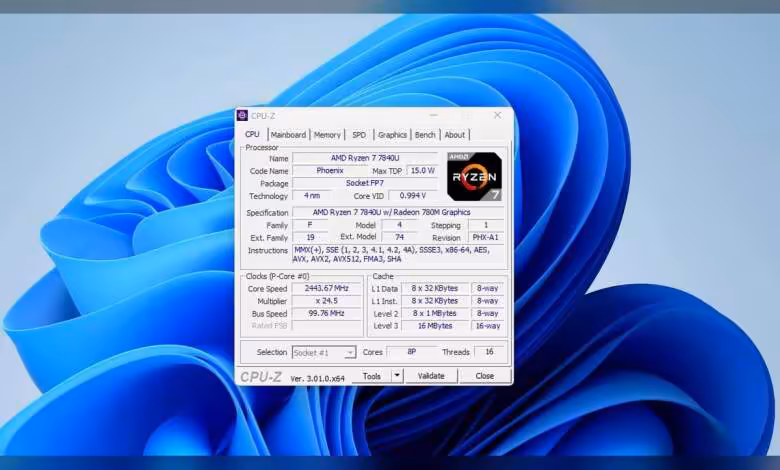The image size is (780, 470).
Task: Click the Close button at bottom
Action: pos(485,376)
